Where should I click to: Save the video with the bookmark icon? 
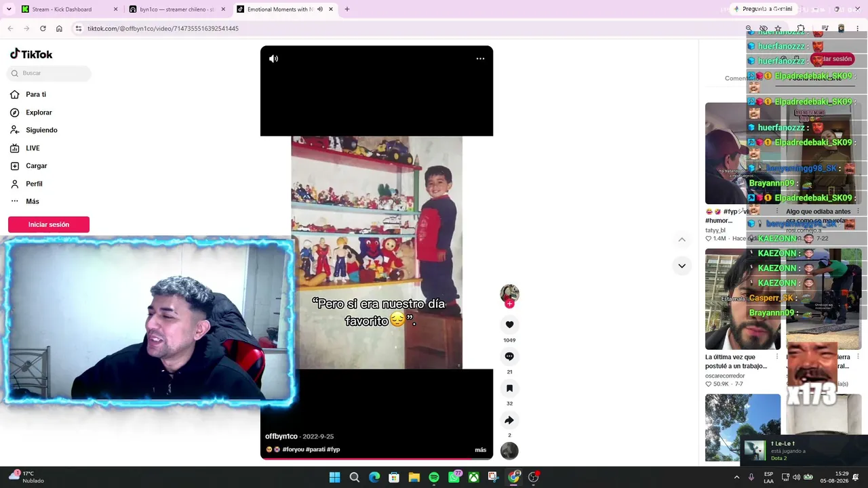pos(509,388)
